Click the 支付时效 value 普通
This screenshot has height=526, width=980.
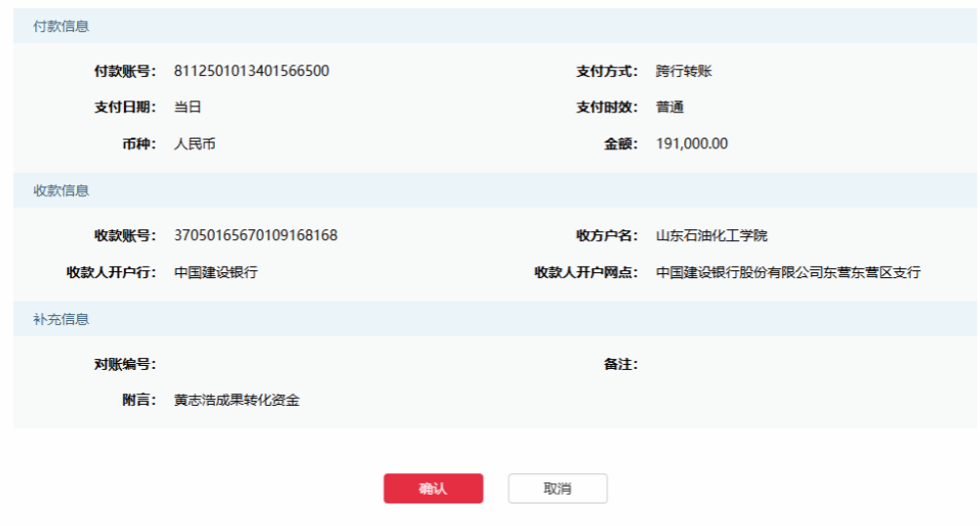tap(670, 107)
